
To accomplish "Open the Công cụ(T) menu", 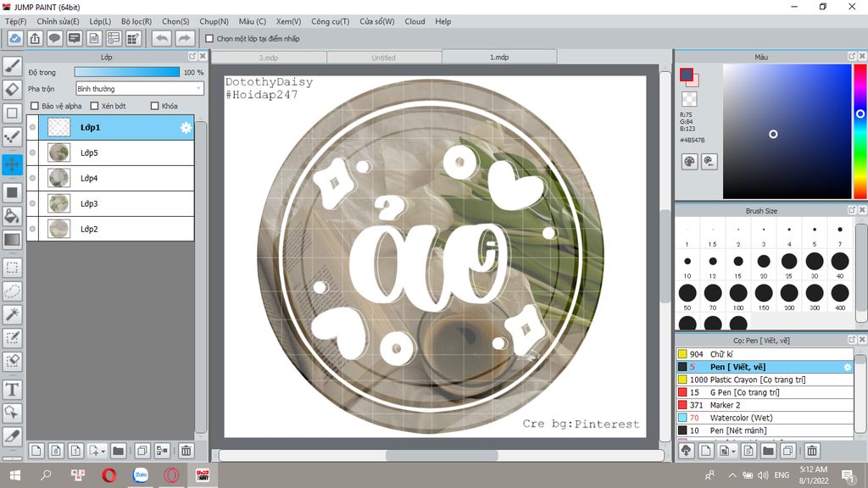I will coord(330,21).
